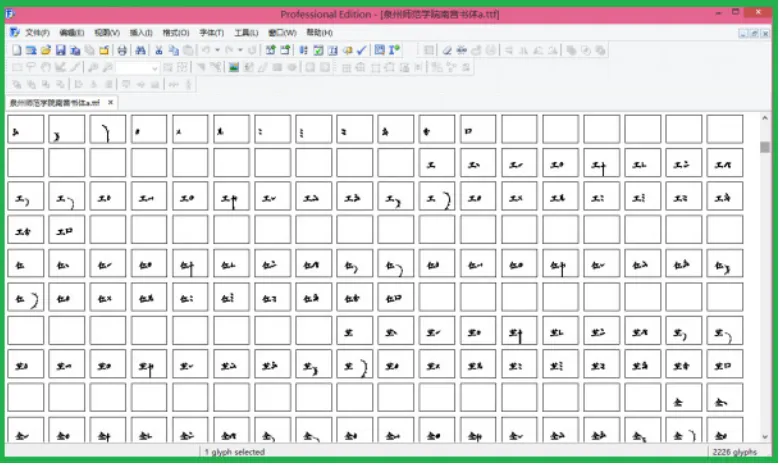Cut with the scissors icon
780x466 pixels.
tap(159, 50)
